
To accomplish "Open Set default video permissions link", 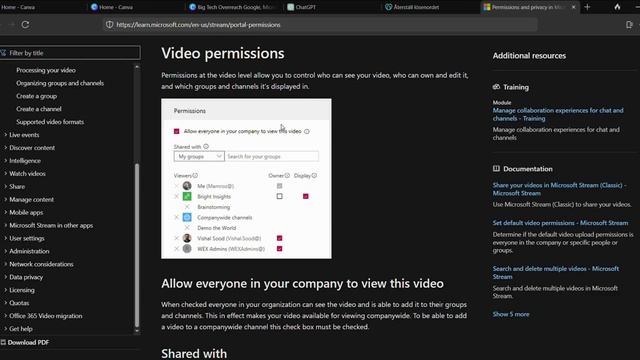I will point(560,223).
